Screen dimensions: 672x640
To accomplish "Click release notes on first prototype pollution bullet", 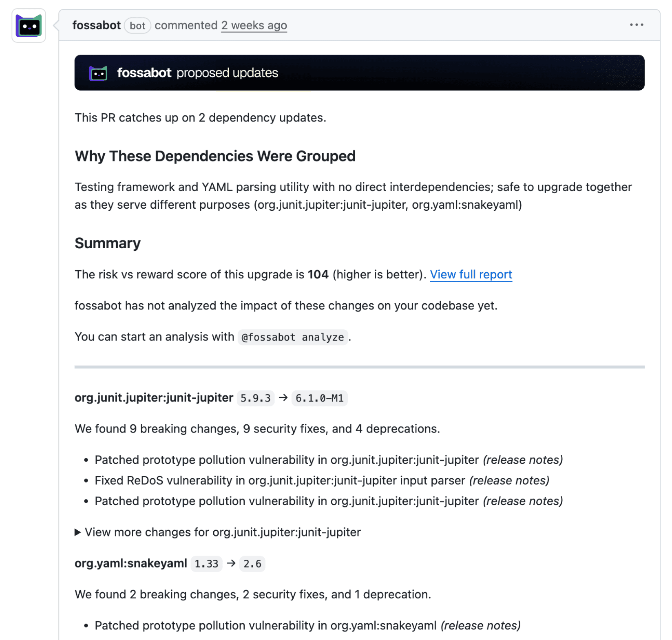I will 522,460.
